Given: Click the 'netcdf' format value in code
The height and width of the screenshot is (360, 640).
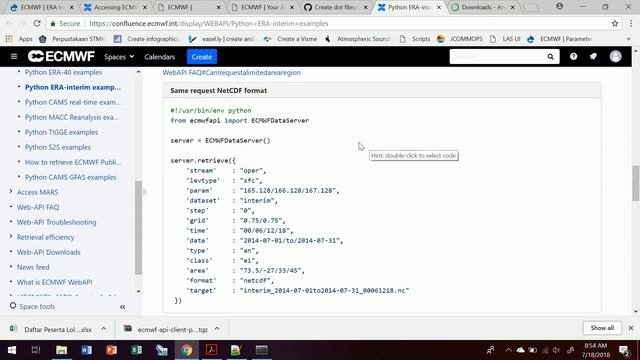Looking at the screenshot, I should click(257, 280).
